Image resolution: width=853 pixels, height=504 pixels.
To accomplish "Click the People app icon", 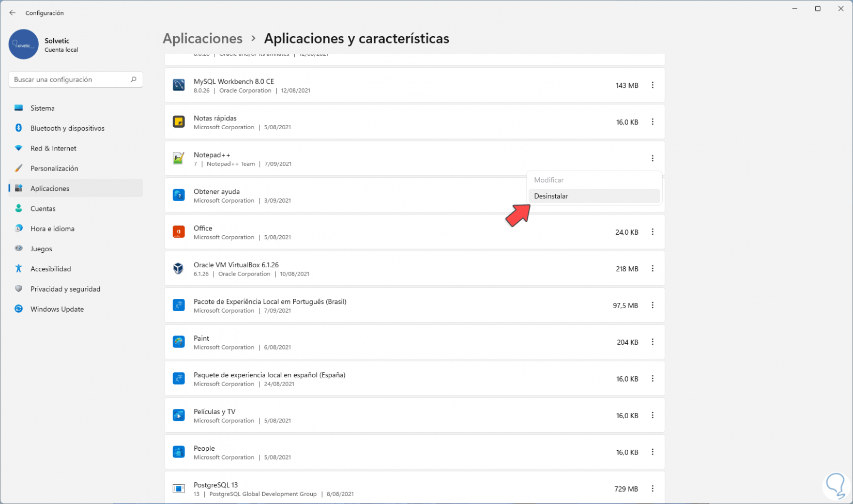I will click(x=179, y=452).
